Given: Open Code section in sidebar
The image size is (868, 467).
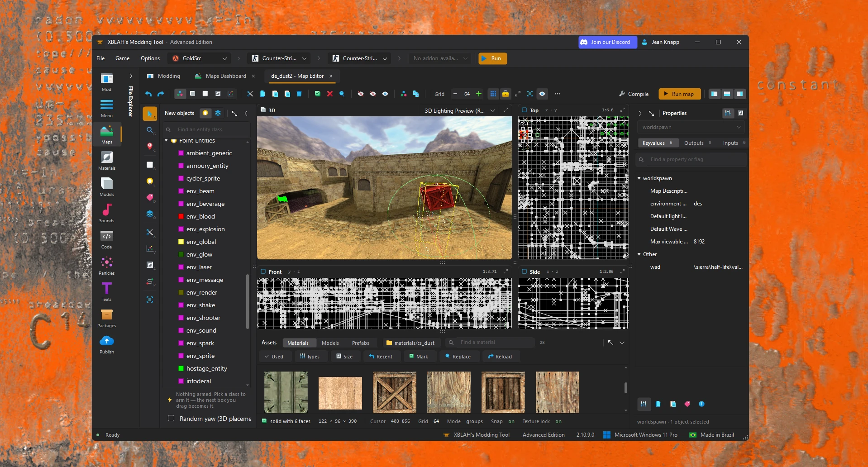Looking at the screenshot, I should tap(107, 239).
